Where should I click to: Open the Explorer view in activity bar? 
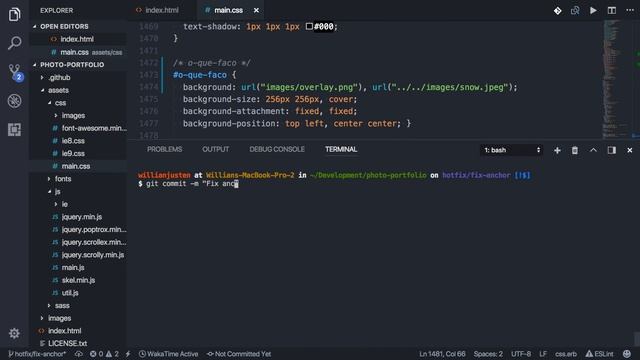pyautogui.click(x=14, y=14)
